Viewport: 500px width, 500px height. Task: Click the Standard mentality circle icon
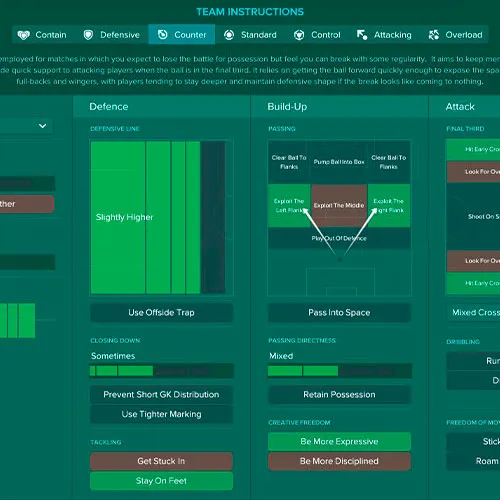(x=229, y=35)
